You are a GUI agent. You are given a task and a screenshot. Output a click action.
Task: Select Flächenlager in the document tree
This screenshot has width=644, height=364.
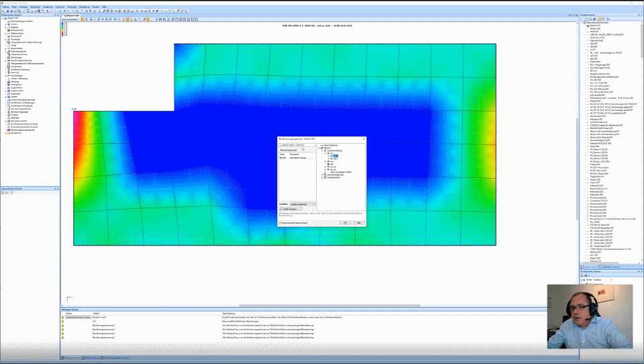tap(16, 57)
